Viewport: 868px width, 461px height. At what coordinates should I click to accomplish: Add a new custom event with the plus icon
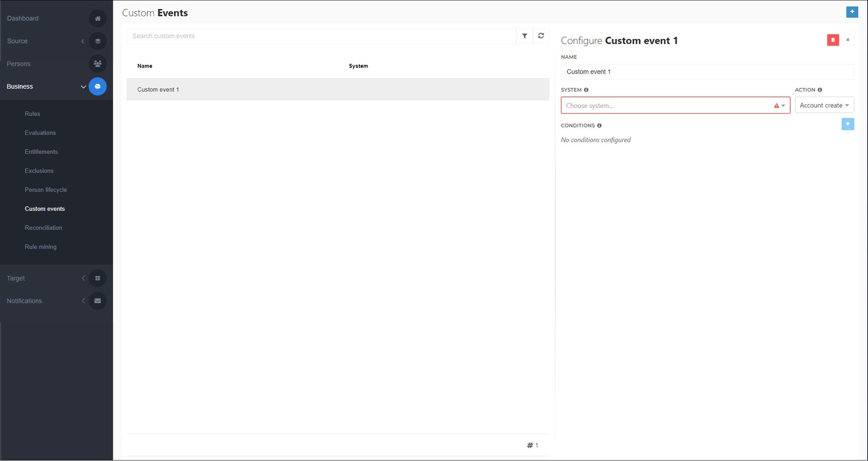coord(852,12)
